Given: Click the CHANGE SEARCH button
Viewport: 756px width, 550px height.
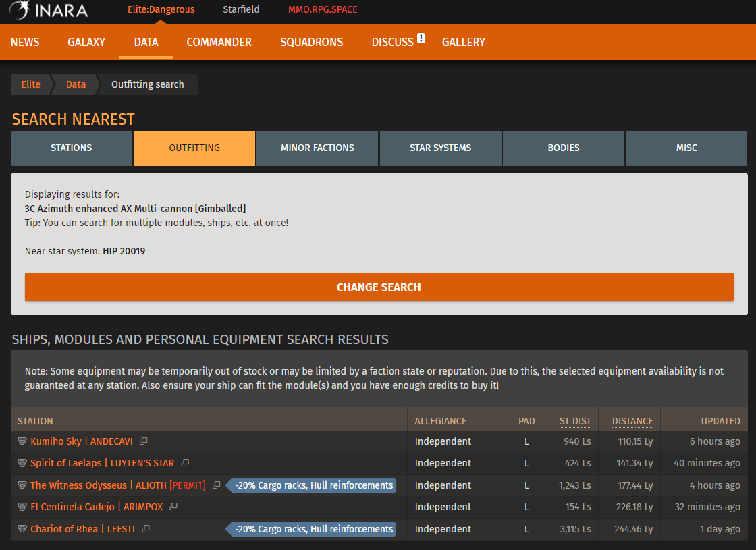Looking at the screenshot, I should pos(379,287).
